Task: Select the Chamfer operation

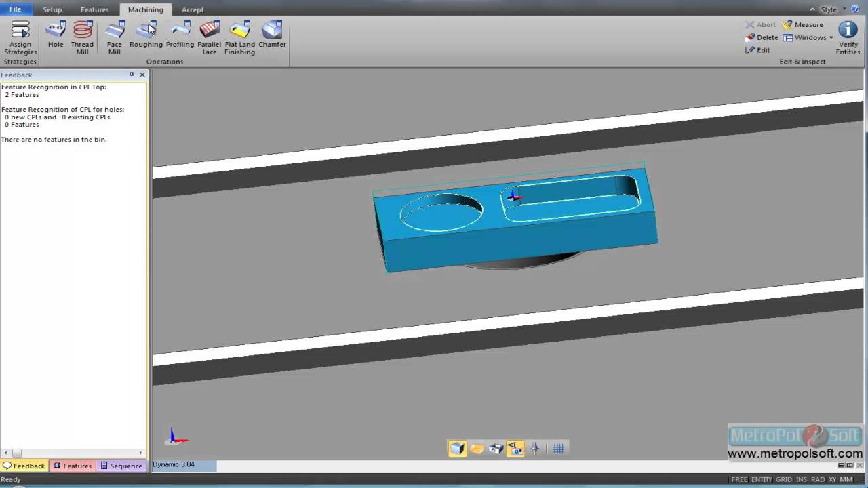Action: tap(272, 34)
